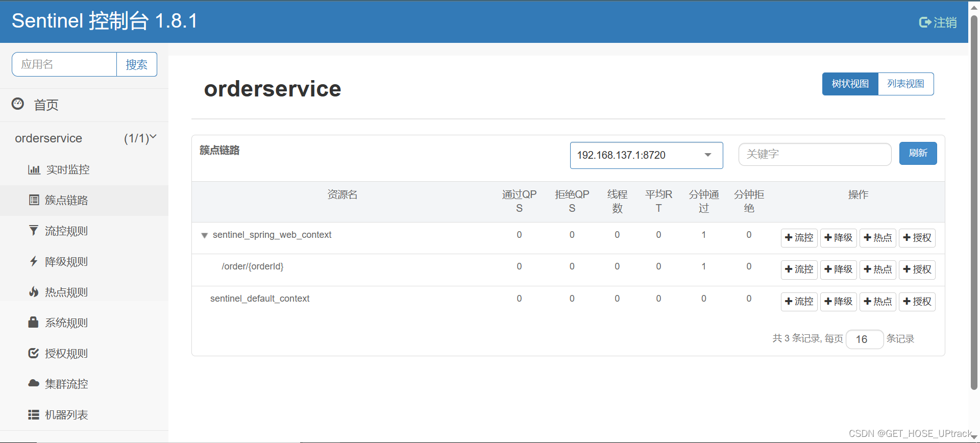Click the Sentinel 控制台 1.8.1 title
The width and height of the screenshot is (980, 443).
pos(105,21)
